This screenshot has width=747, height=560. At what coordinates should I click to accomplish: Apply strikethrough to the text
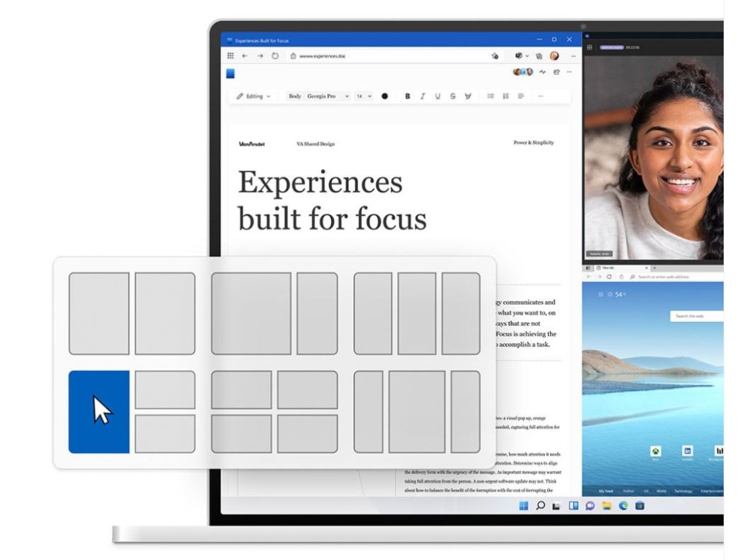(x=453, y=96)
